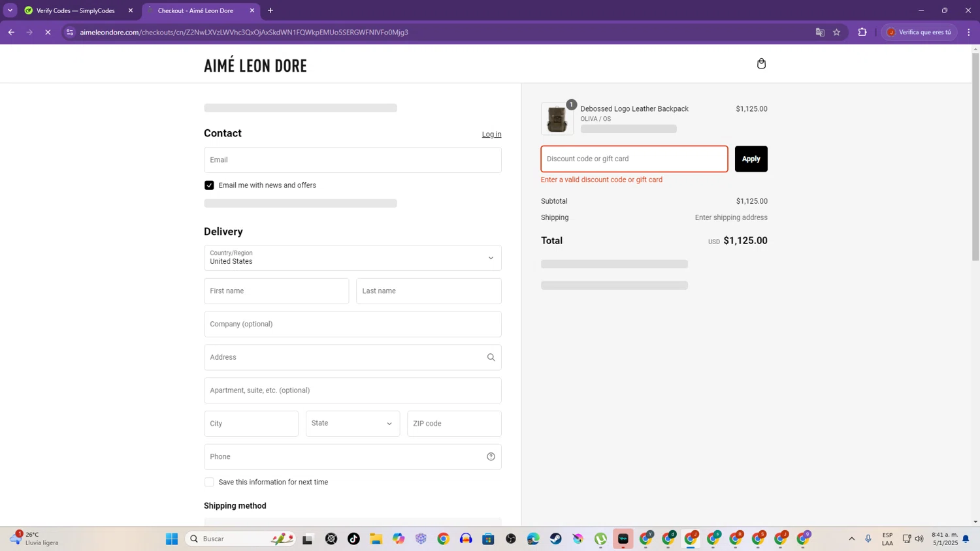This screenshot has height=551, width=980.
Task: Open Steam from the taskbar
Action: [555, 539]
